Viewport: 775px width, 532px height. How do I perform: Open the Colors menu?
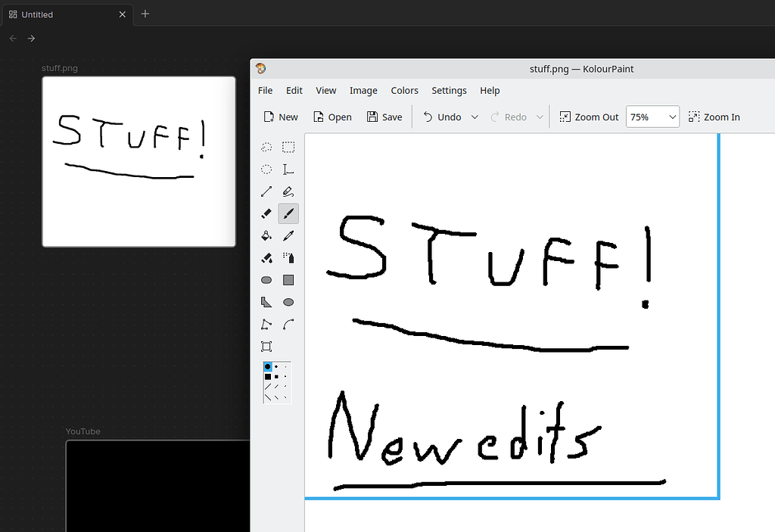404,90
